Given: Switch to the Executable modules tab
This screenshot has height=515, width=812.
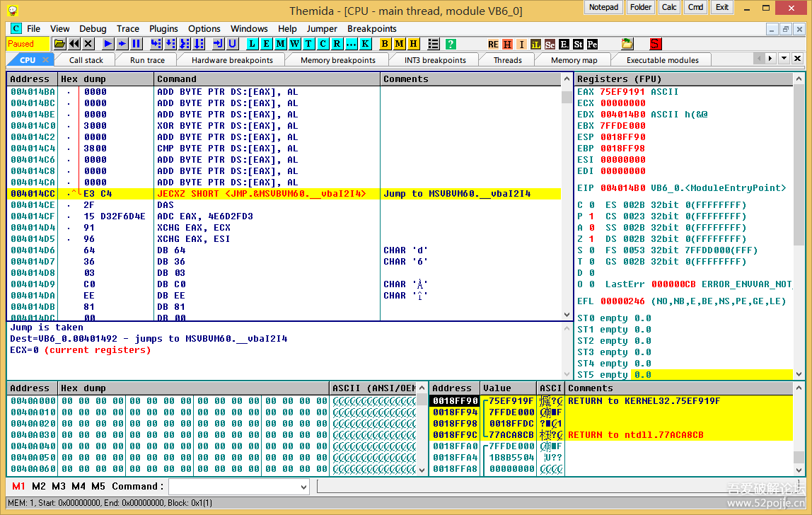Looking at the screenshot, I should point(662,60).
